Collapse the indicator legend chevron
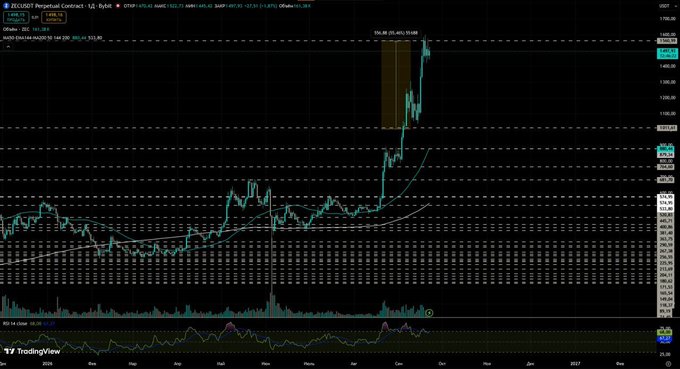The width and height of the screenshot is (680, 369). point(8,46)
